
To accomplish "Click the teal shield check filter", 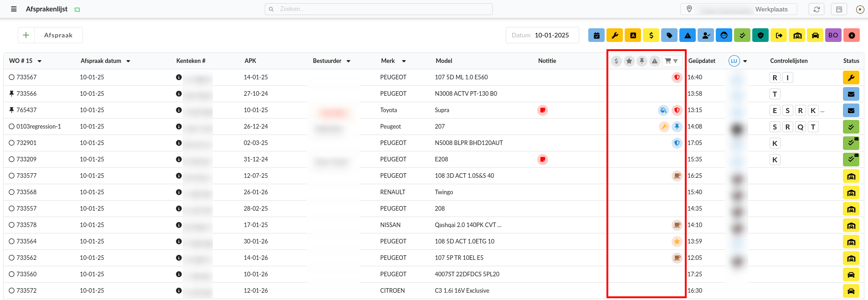I will (760, 35).
